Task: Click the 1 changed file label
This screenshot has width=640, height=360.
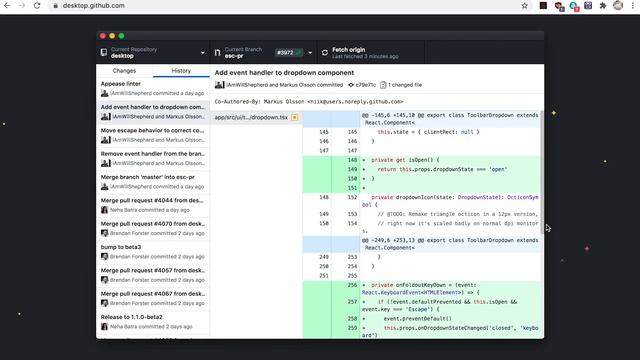Action: 405,85
